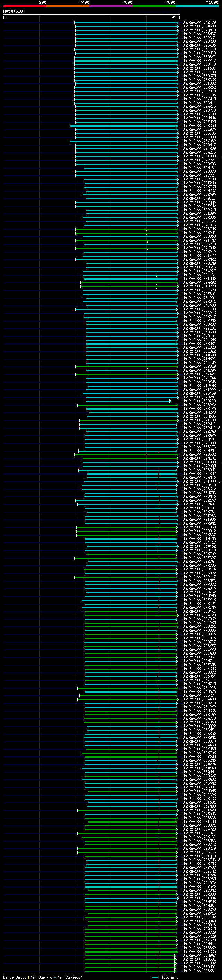Click the green ~80% identity legend segment
The image size is (222, 980).
coord(154,6)
